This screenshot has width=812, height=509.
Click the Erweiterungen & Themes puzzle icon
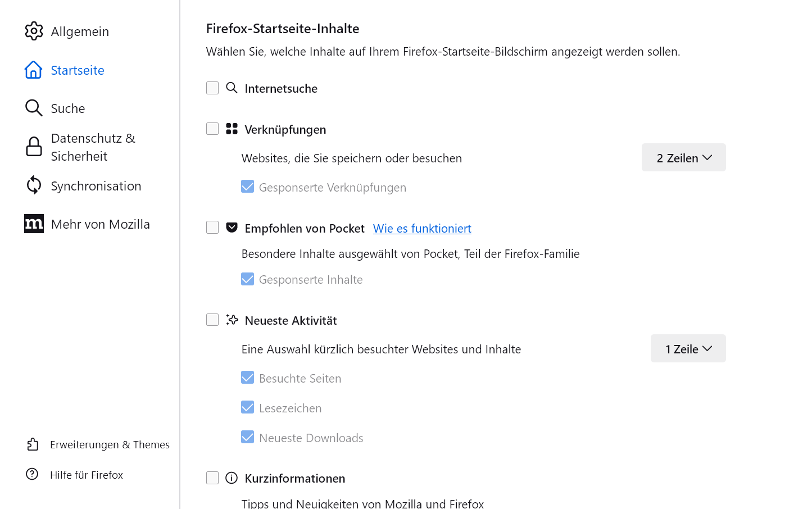pyautogui.click(x=33, y=444)
